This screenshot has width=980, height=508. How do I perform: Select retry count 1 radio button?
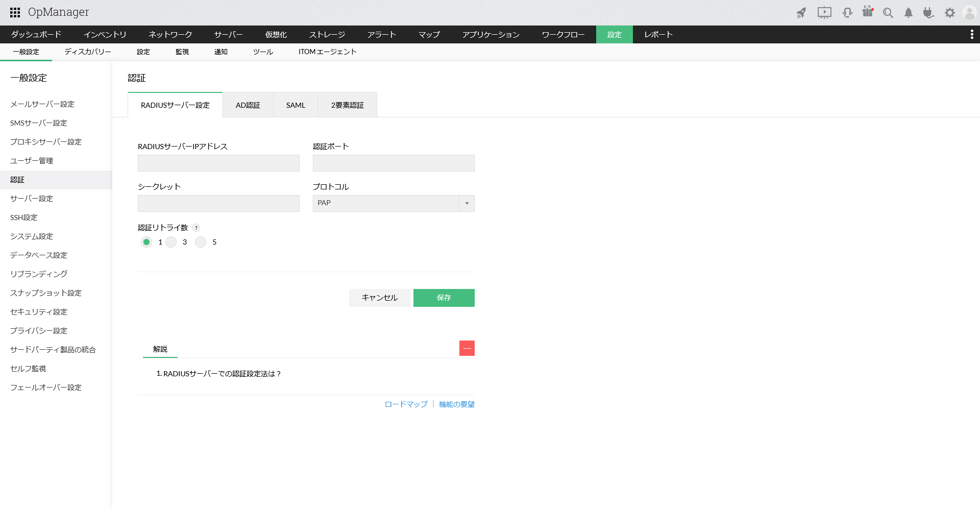[x=146, y=242]
